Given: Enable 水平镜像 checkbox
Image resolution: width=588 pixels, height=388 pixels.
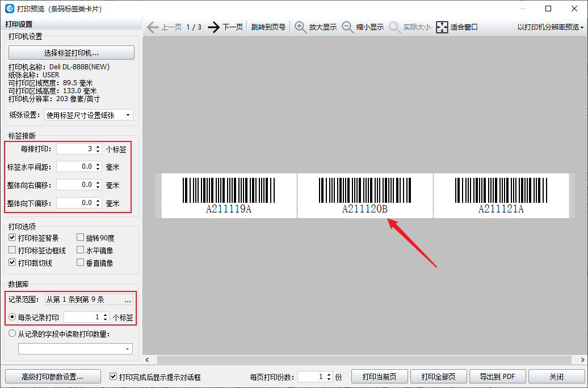Looking at the screenshot, I should [80, 250].
